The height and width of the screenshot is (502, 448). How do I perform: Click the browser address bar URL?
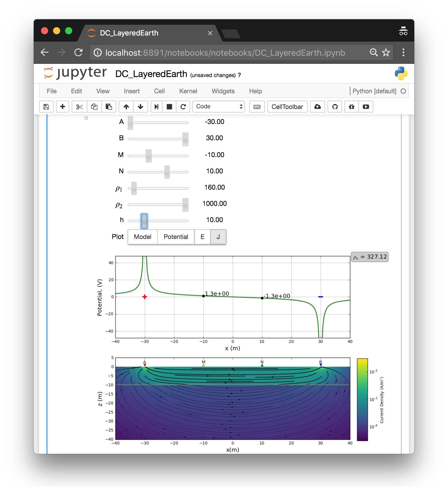point(225,53)
